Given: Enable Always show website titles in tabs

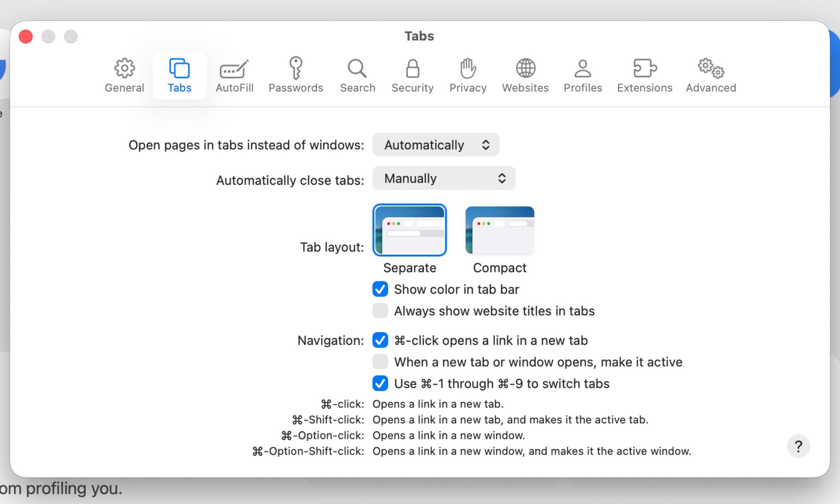Looking at the screenshot, I should [380, 311].
